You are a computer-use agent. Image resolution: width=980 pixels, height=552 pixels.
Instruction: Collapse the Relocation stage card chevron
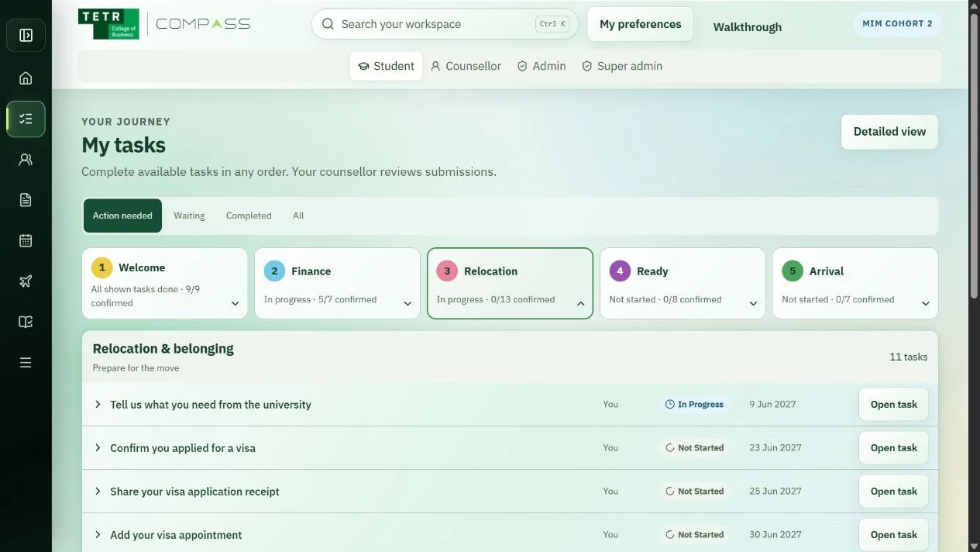tap(580, 304)
